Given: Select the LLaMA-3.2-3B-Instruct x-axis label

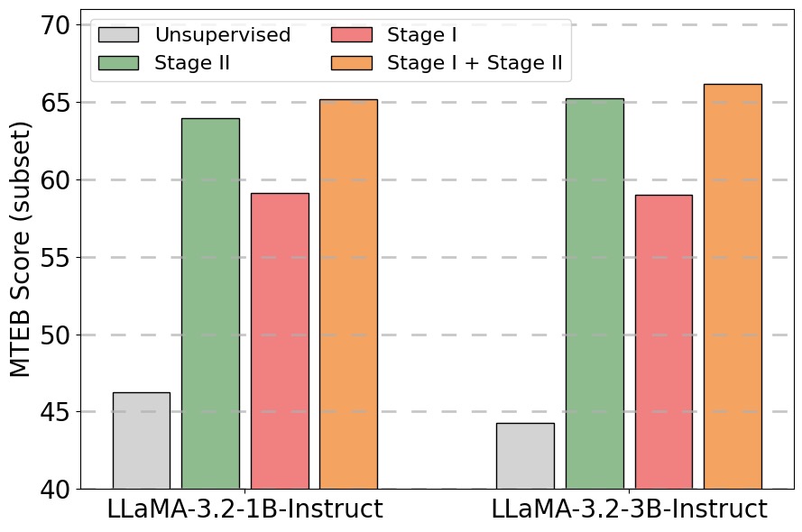Looking at the screenshot, I should point(629,509).
